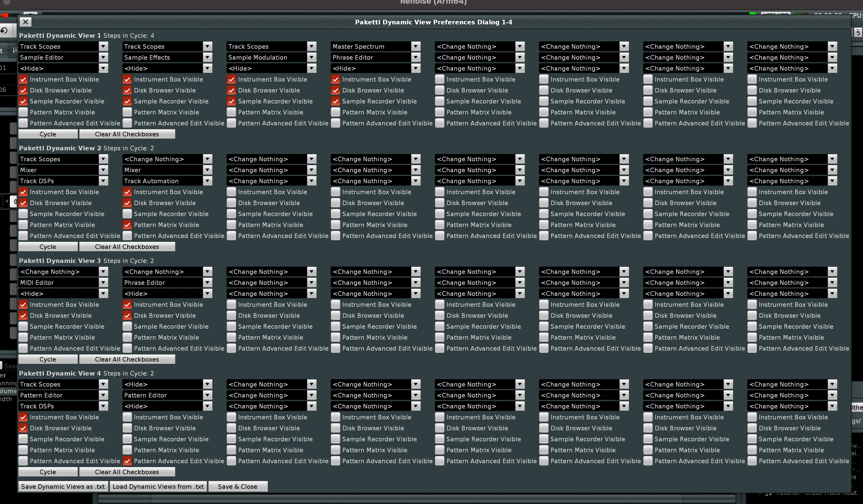The height and width of the screenshot is (504, 863).
Task: Click Load Dynamic Views from .txt
Action: [x=158, y=487]
